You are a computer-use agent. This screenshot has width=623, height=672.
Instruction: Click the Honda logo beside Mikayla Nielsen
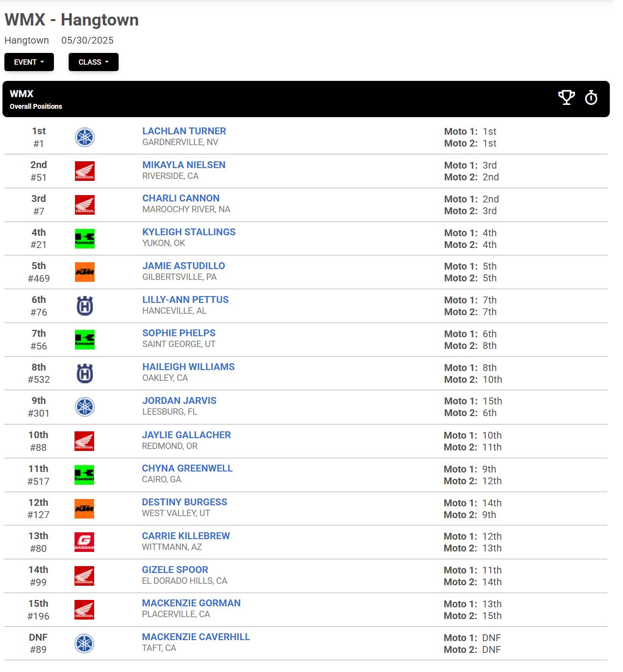pyautogui.click(x=84, y=172)
